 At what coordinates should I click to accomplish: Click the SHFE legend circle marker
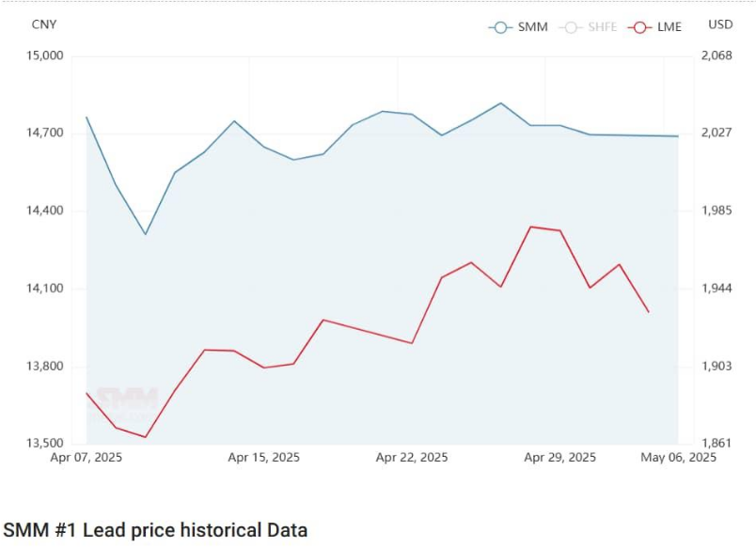click(570, 27)
